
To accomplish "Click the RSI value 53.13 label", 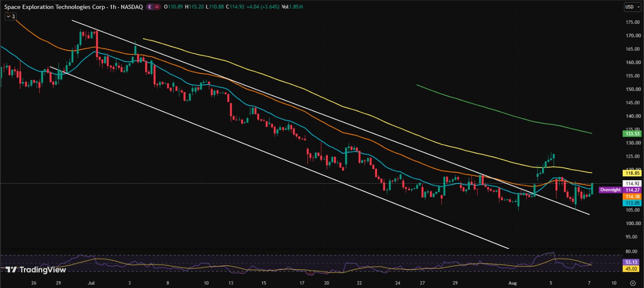I will click(x=632, y=262).
